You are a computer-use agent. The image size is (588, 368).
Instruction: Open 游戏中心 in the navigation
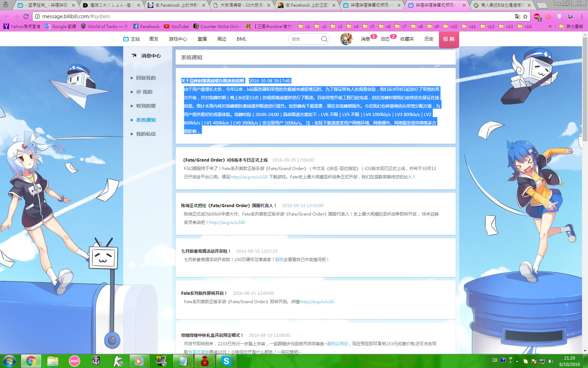[178, 39]
